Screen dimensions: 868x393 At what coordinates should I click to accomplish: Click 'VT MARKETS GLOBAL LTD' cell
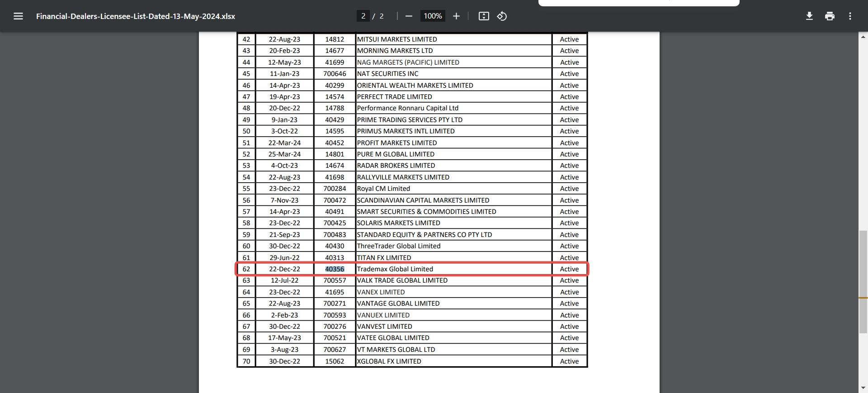pyautogui.click(x=453, y=350)
